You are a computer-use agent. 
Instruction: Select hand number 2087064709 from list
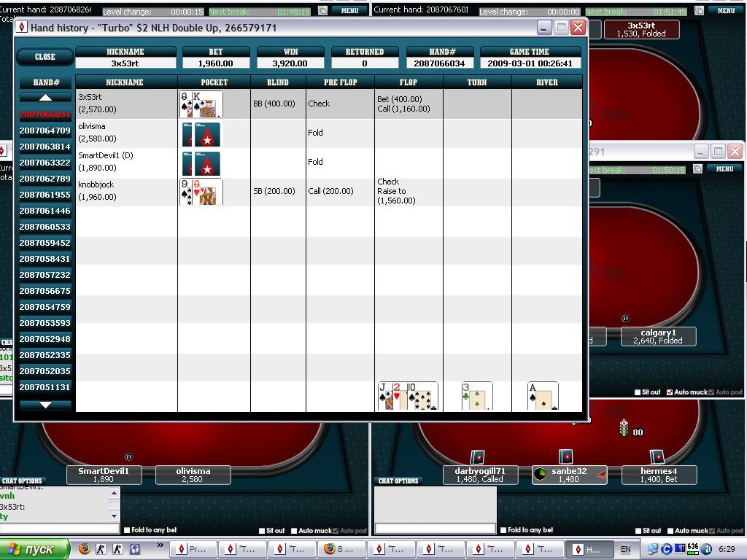click(x=45, y=131)
